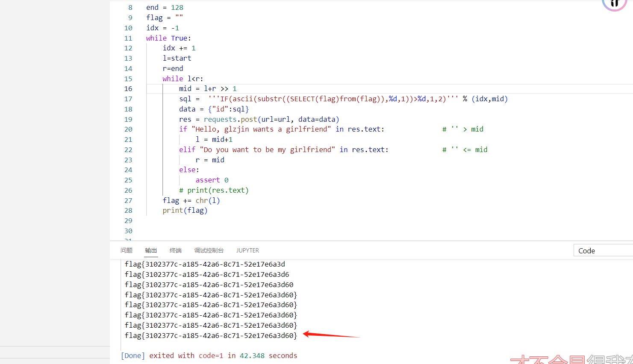Click the 'l = mid+1' line
Screen dimensions: 633x364
[214, 140]
